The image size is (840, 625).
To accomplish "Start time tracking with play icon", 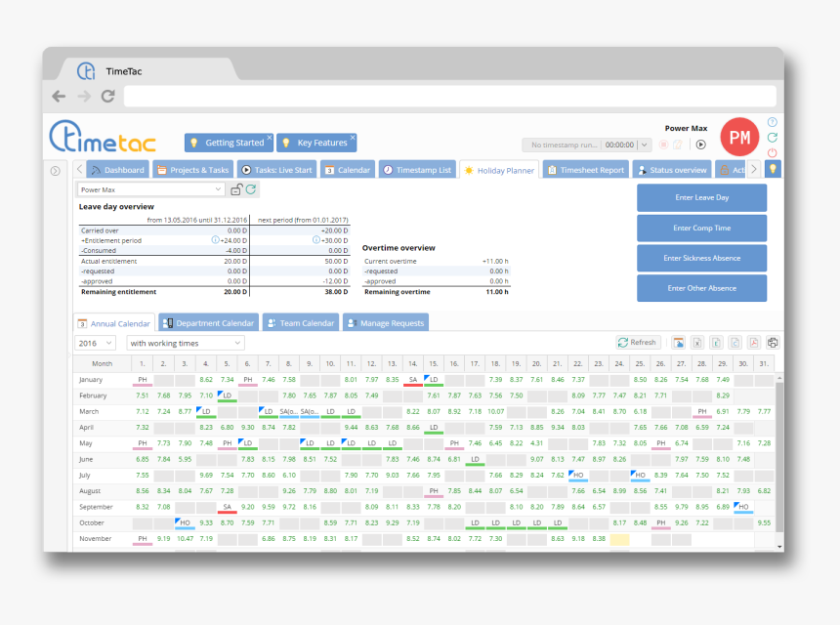I will click(x=700, y=145).
